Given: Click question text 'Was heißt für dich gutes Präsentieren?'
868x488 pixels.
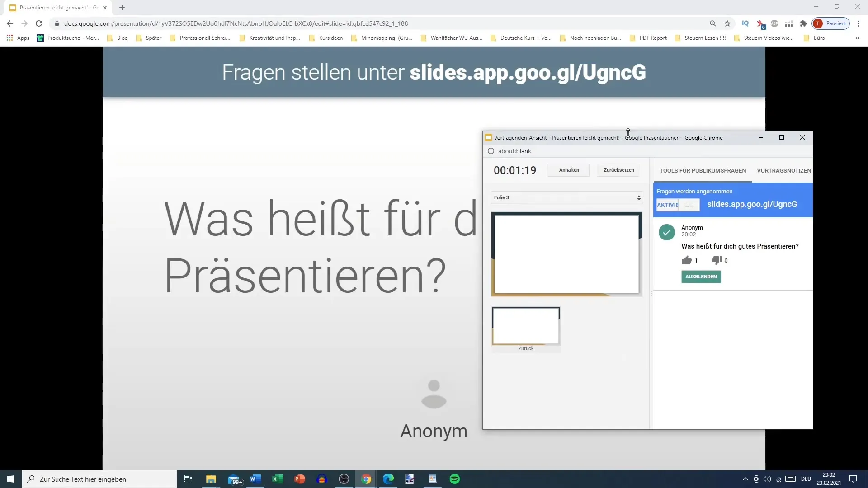Looking at the screenshot, I should [x=740, y=246].
